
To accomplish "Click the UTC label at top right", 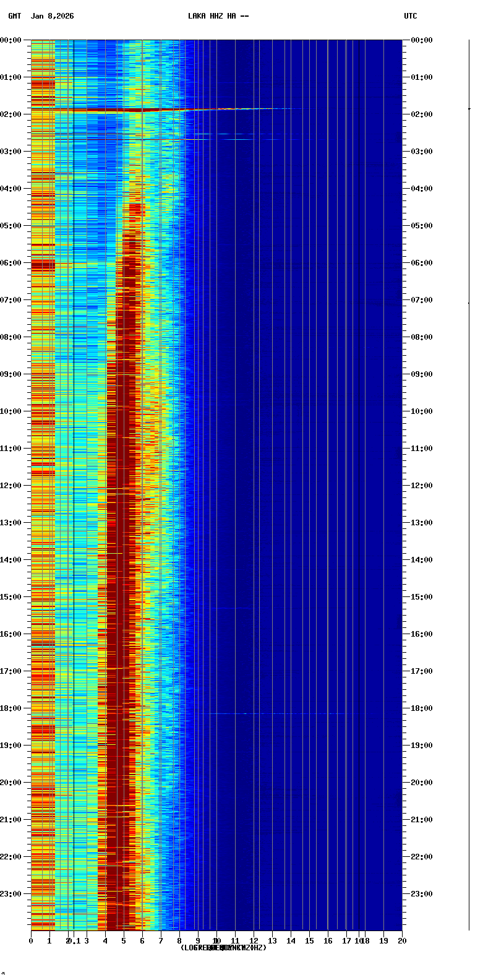I will tap(411, 16).
